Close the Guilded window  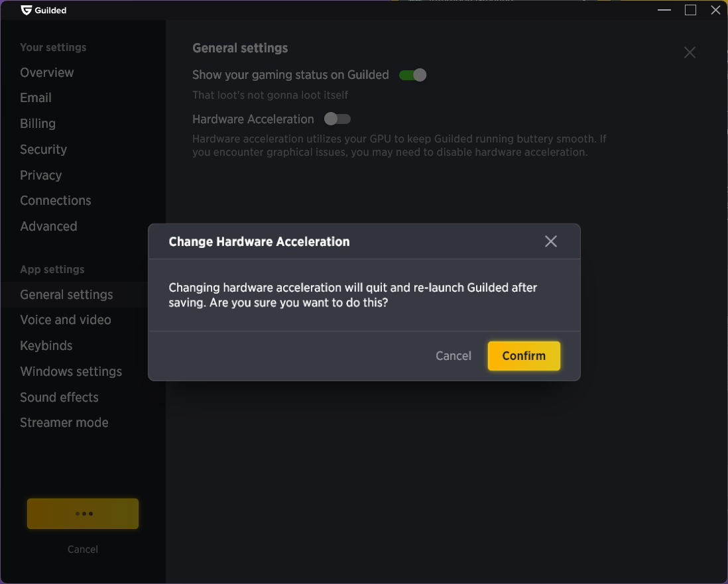[715, 10]
